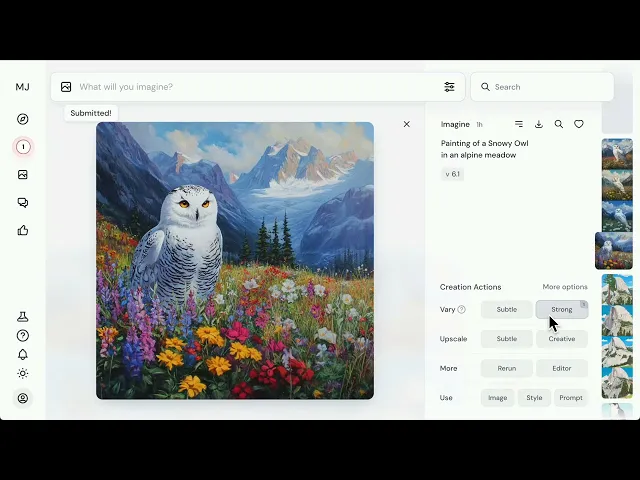Open the Create page with the pink-ringed icon
Image resolution: width=640 pixels, height=480 pixels.
pyautogui.click(x=23, y=147)
